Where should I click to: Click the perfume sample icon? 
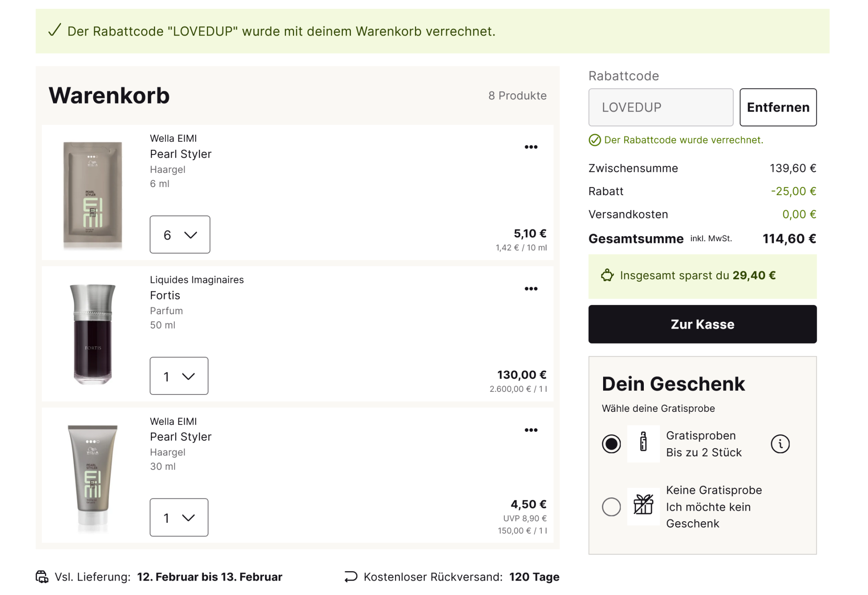coord(643,444)
